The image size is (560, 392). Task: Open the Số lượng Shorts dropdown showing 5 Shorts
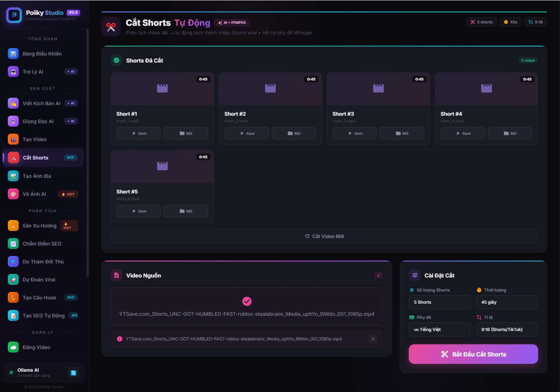coord(439,302)
